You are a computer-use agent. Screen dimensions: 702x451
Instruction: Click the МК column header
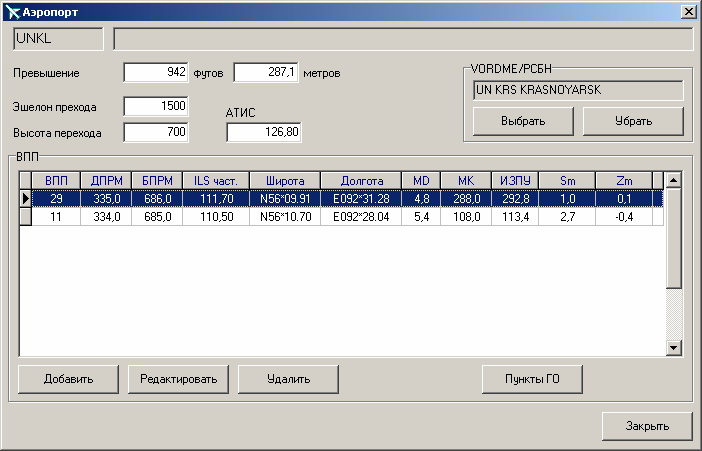466,181
